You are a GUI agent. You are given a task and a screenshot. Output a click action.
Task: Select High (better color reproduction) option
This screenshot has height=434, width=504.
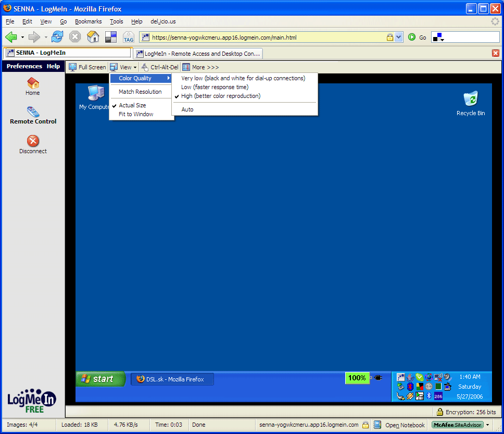click(x=245, y=96)
